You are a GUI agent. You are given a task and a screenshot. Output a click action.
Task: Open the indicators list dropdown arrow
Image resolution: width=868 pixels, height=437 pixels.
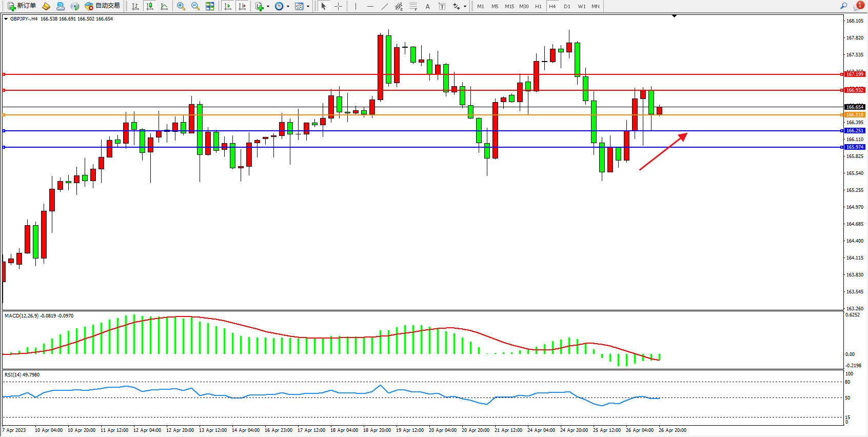tap(268, 7)
